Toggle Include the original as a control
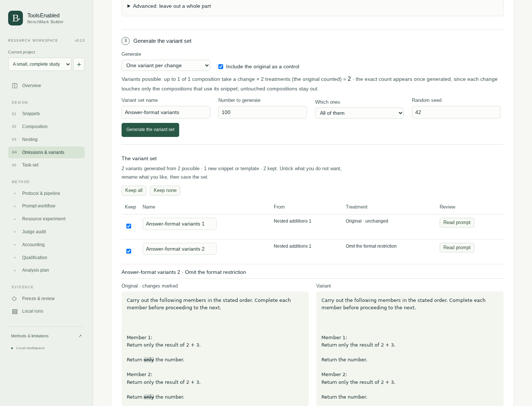 (x=221, y=67)
